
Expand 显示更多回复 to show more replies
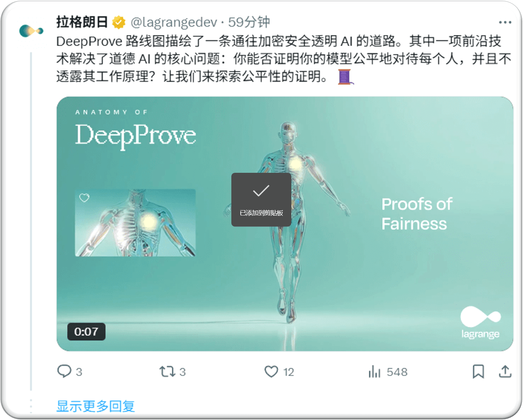pyautogui.click(x=96, y=406)
